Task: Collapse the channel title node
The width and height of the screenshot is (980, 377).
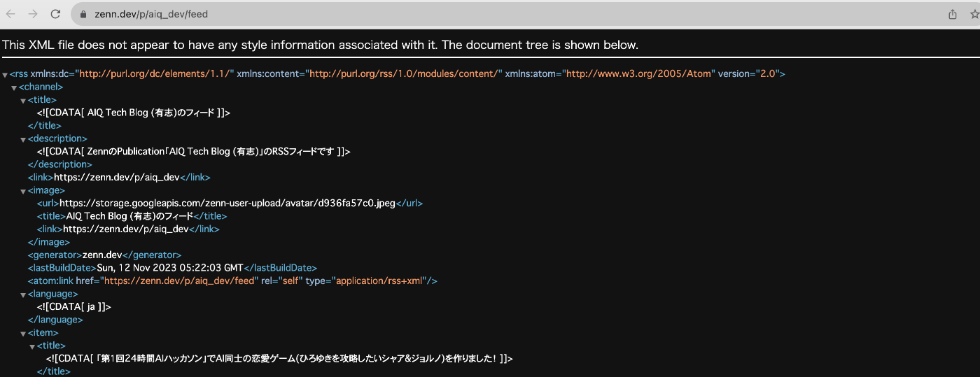Action: point(23,101)
